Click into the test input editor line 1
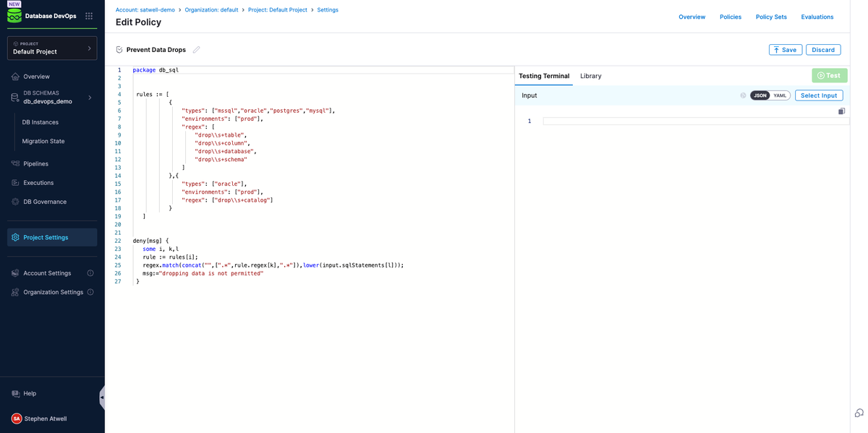 [x=696, y=121]
